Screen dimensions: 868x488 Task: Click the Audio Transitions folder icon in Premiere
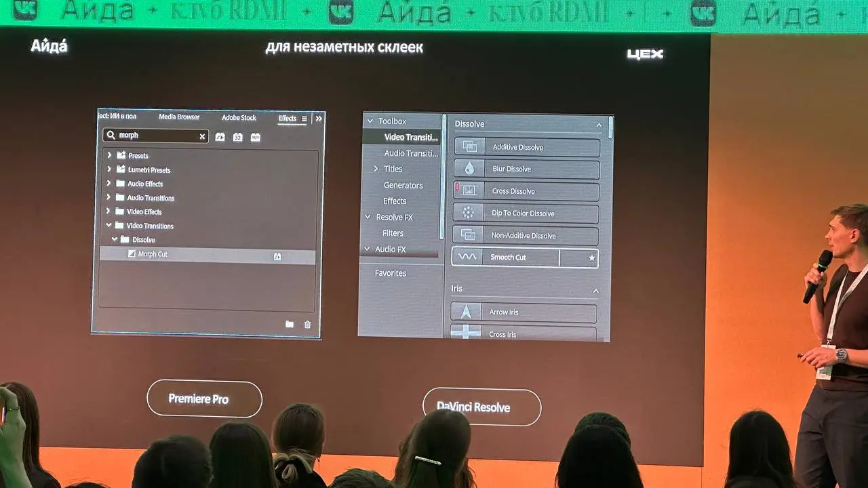point(120,198)
